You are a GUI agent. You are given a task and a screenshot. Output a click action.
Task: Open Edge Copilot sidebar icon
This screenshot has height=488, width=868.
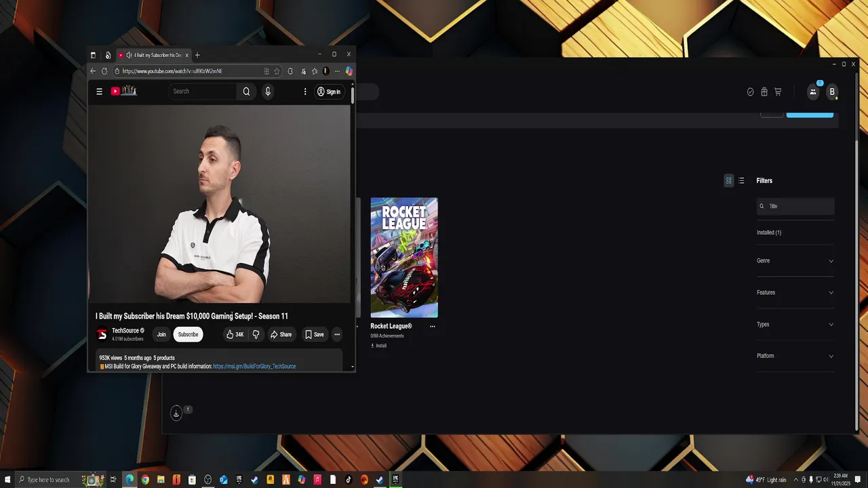coord(349,71)
